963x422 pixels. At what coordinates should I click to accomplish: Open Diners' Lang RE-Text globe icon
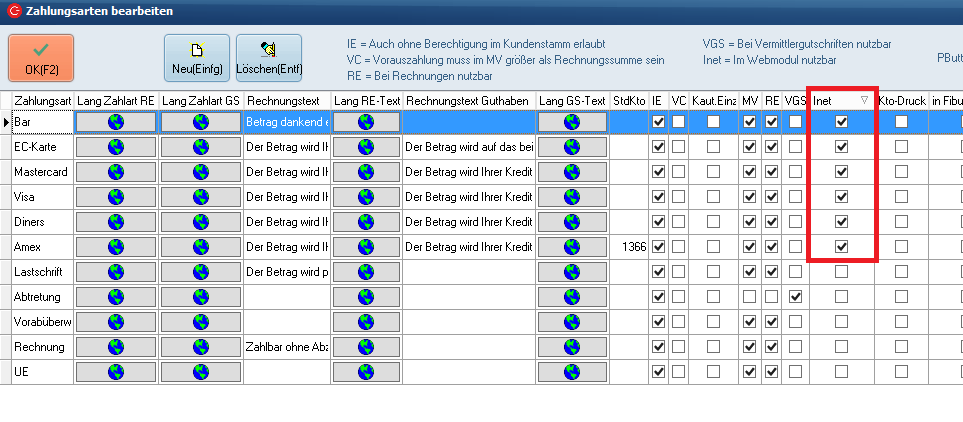[365, 222]
